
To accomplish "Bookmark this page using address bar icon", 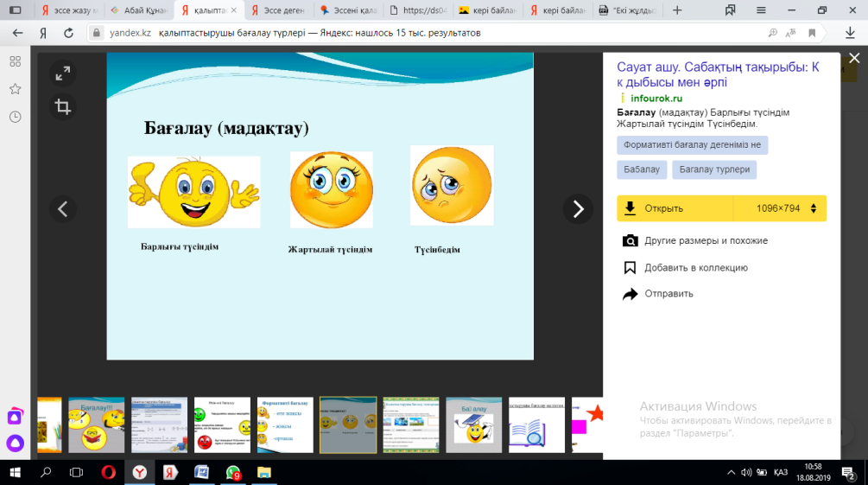I will pos(812,33).
